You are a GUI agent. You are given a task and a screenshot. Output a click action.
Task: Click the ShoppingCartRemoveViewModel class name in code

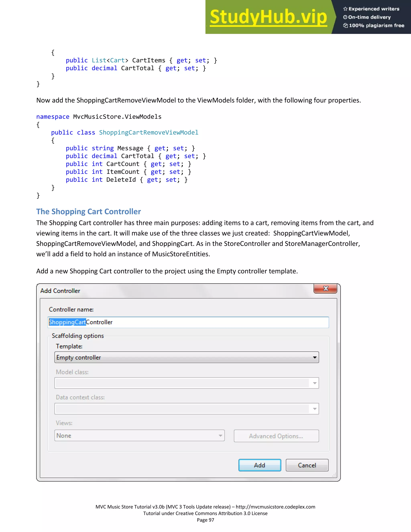pos(149,132)
